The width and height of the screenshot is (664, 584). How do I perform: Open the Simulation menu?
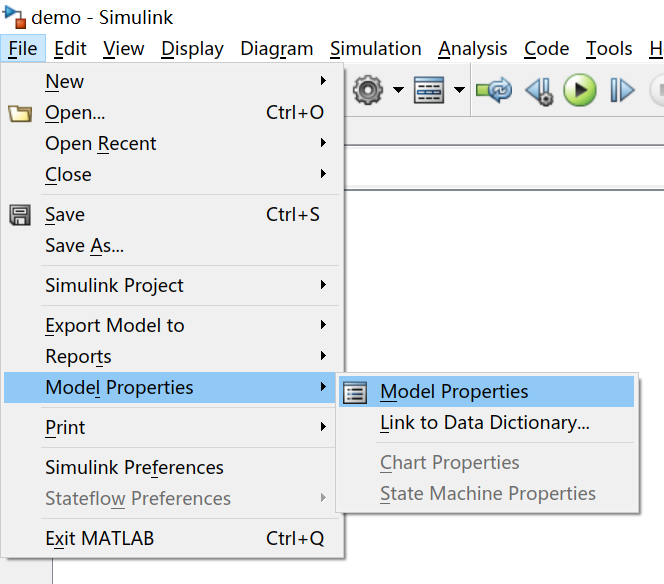376,48
